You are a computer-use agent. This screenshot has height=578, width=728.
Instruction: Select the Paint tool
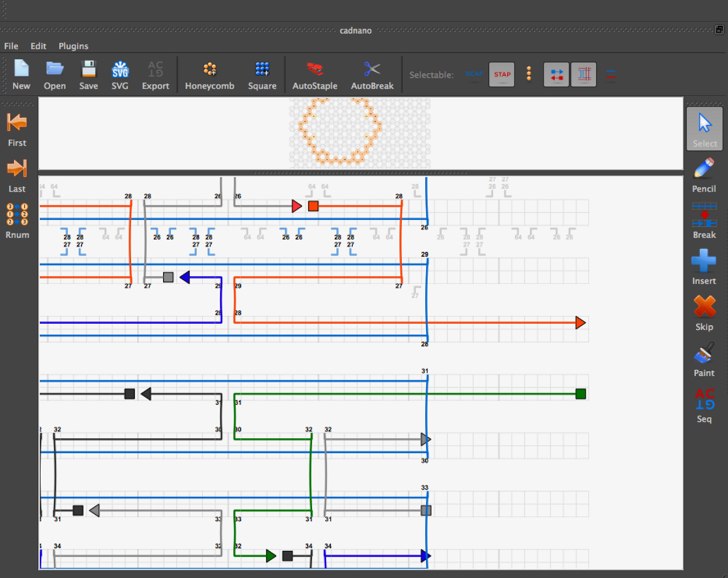(x=704, y=359)
